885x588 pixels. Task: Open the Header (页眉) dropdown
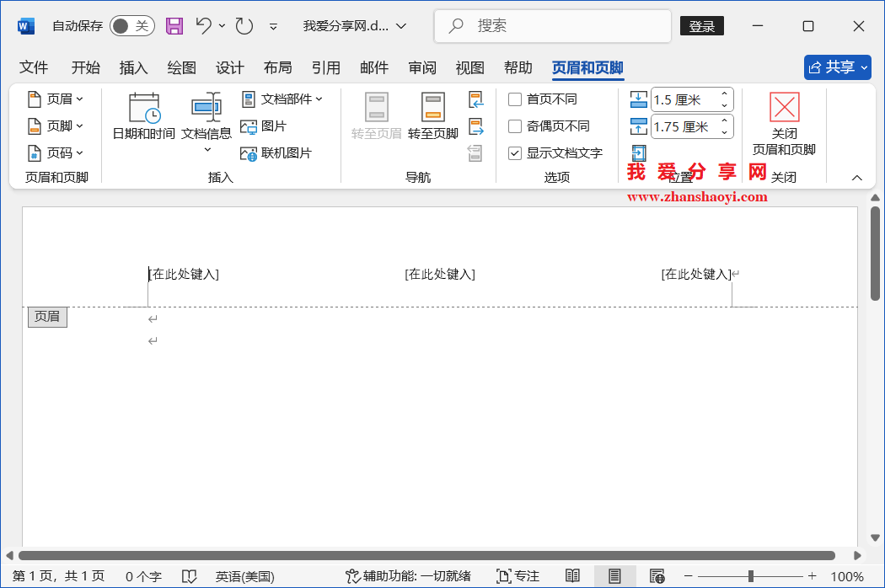point(56,99)
